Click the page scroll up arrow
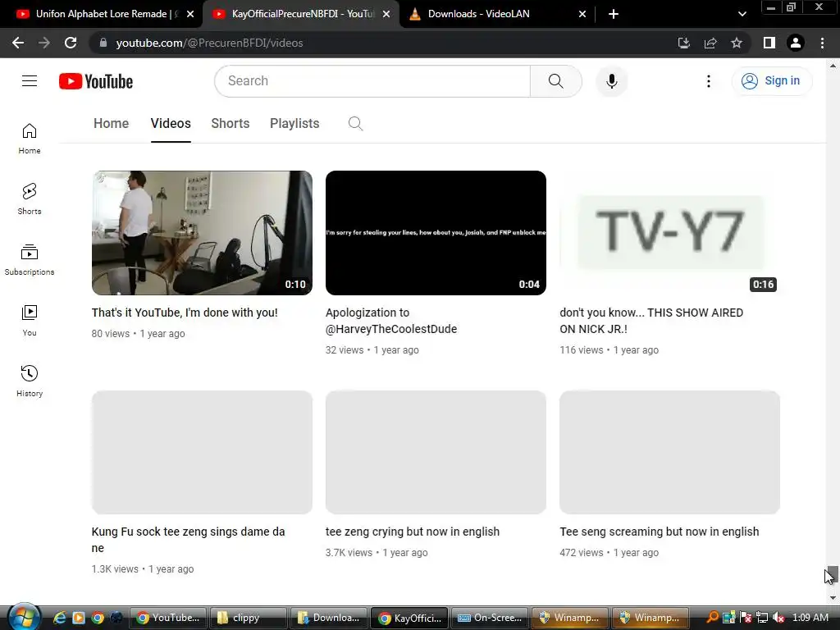Image resolution: width=840 pixels, height=630 pixels. tap(833, 66)
